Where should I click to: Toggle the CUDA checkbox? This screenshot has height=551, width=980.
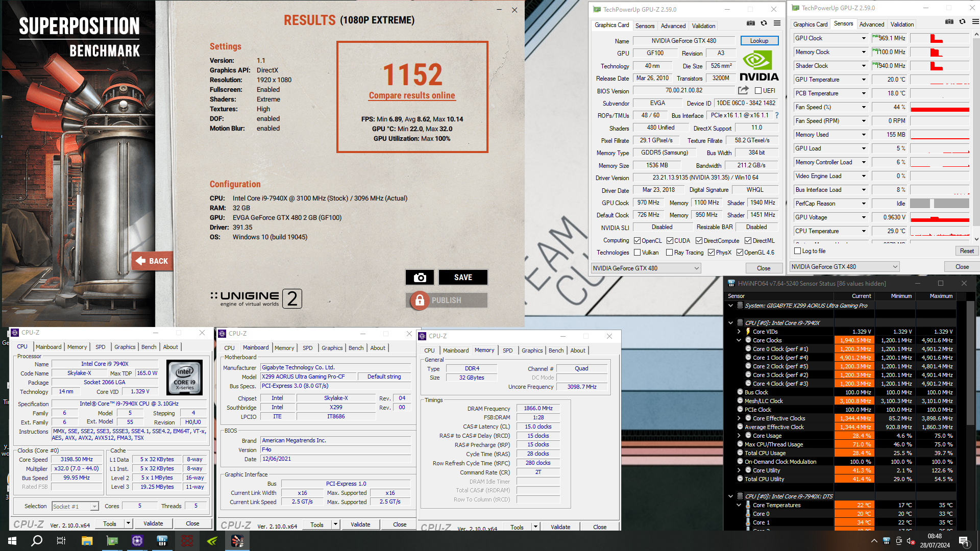(670, 240)
